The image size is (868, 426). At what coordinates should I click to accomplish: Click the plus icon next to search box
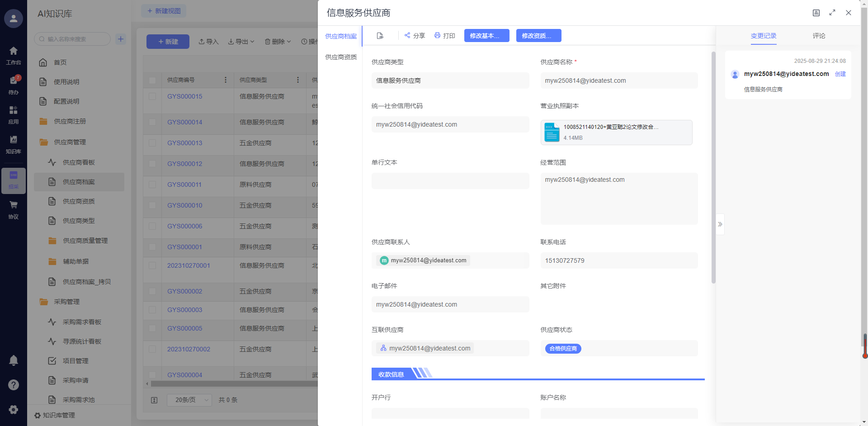pyautogui.click(x=121, y=39)
